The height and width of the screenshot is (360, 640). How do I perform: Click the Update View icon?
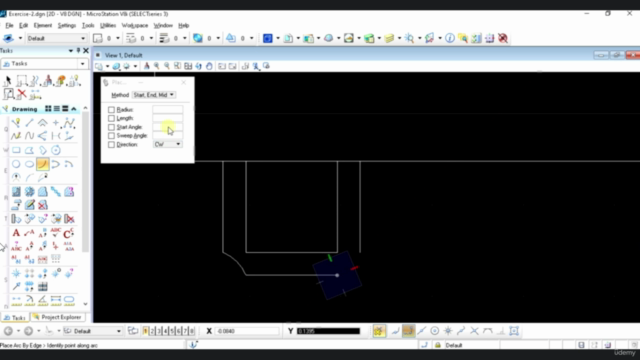point(147,66)
